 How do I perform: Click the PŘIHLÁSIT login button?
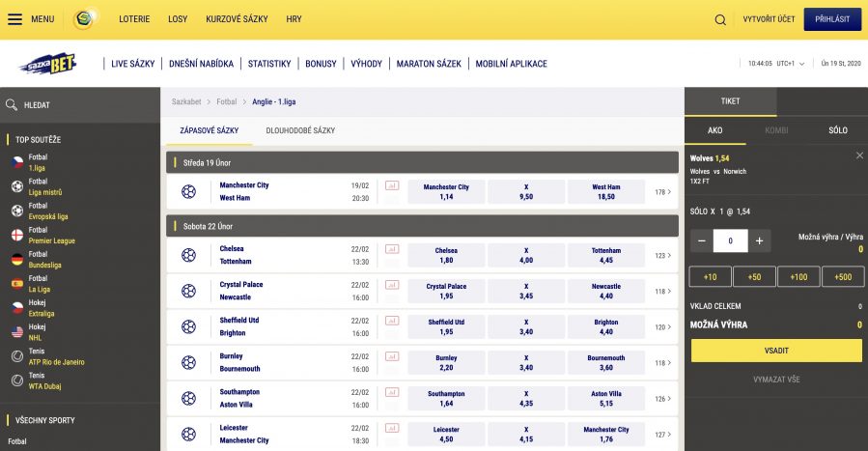pyautogui.click(x=832, y=19)
